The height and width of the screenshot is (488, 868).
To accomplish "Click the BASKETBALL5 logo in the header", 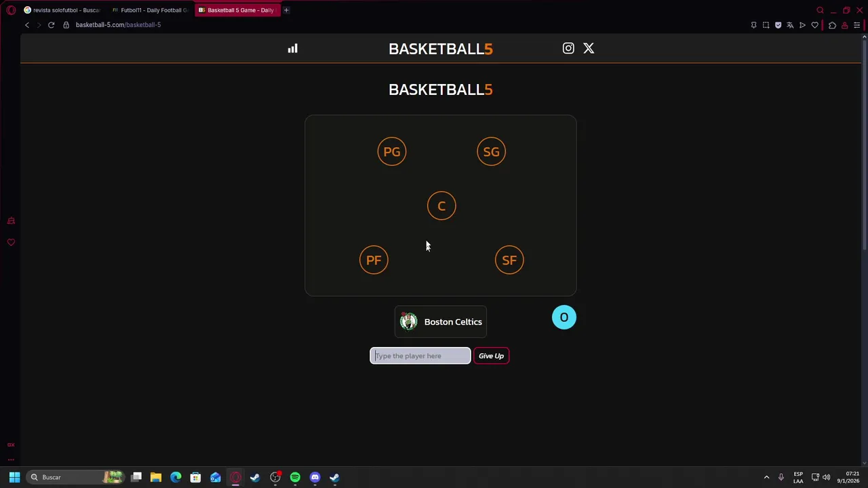I will point(441,49).
